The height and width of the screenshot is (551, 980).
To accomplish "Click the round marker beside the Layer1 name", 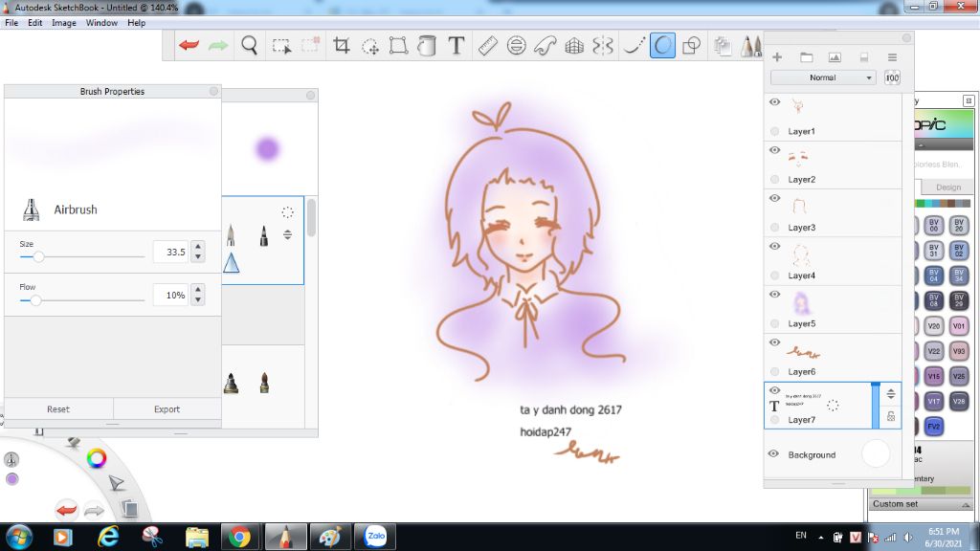I will pyautogui.click(x=775, y=131).
